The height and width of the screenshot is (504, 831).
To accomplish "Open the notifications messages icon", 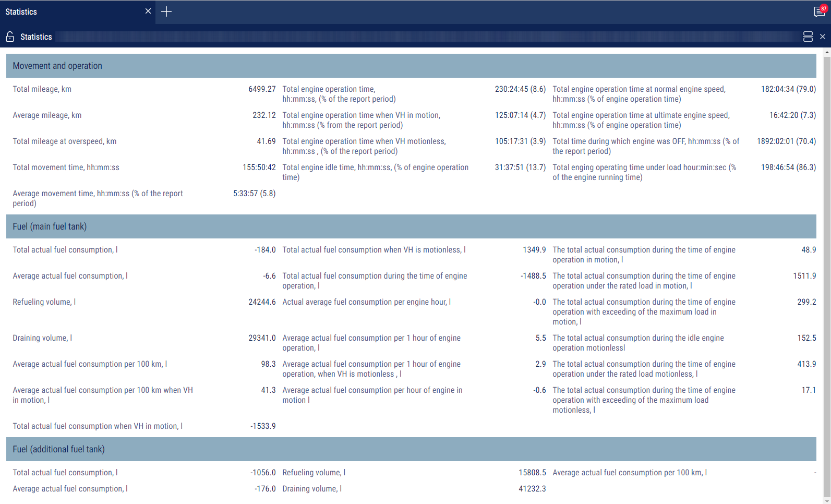I will pyautogui.click(x=820, y=11).
